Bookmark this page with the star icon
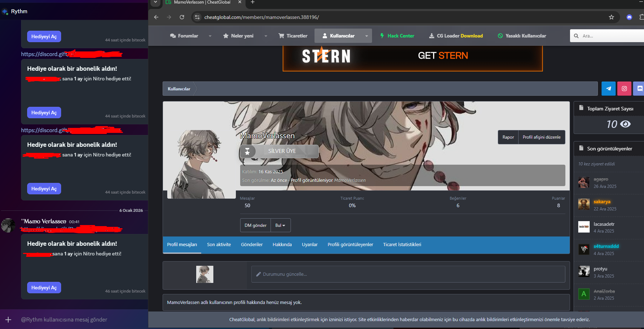This screenshot has height=329, width=644. coord(611,17)
